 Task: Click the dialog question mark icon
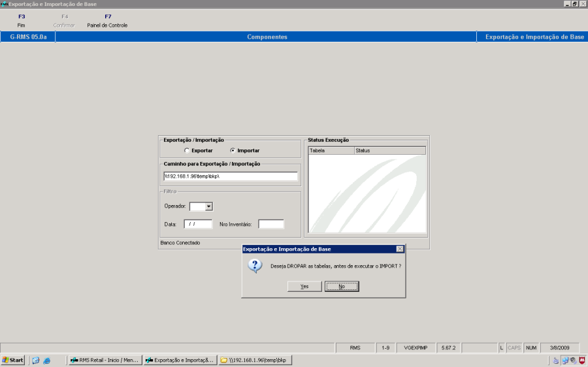click(x=255, y=266)
